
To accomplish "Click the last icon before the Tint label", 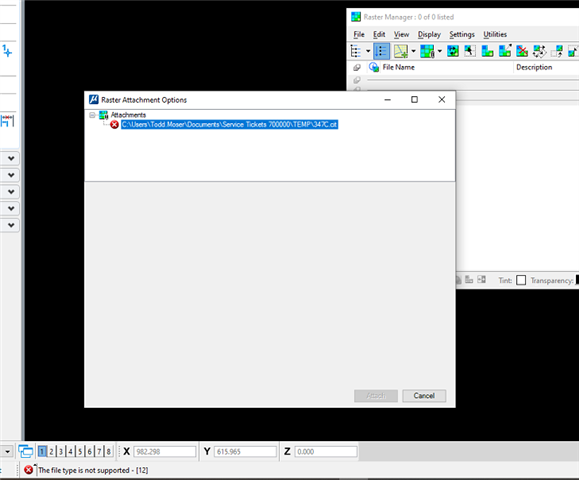I will pyautogui.click(x=482, y=280).
